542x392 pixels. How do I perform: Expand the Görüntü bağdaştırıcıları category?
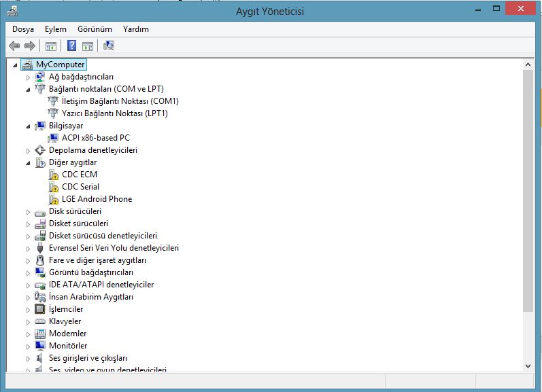28,273
